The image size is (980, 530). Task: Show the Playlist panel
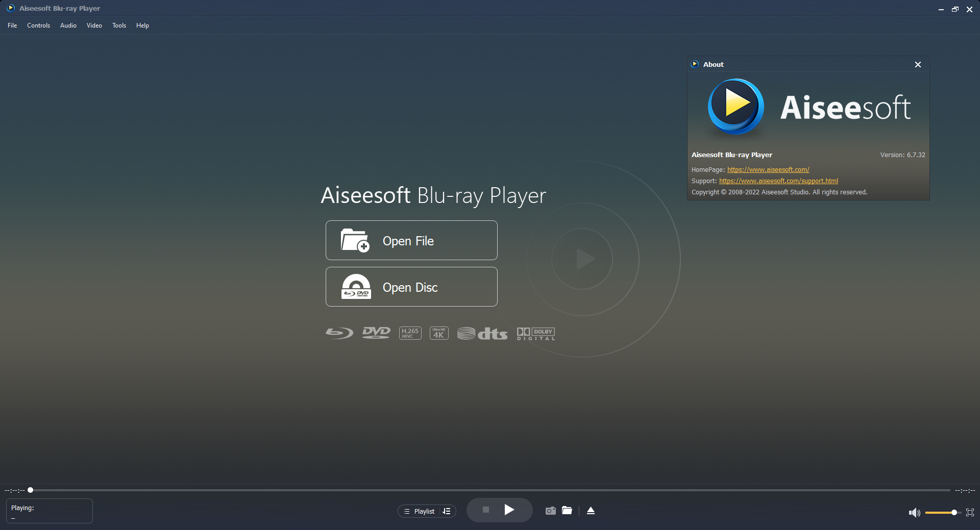pyautogui.click(x=419, y=511)
